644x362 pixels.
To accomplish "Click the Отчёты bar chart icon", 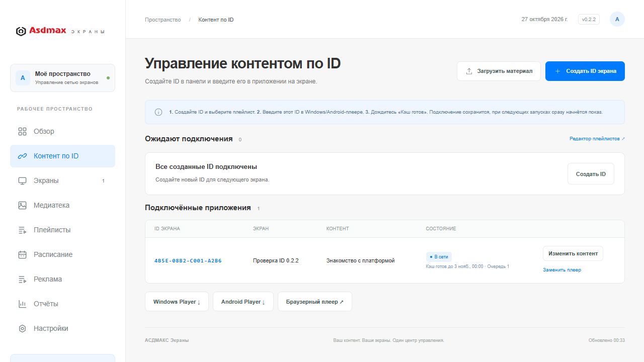I will pyautogui.click(x=22, y=304).
